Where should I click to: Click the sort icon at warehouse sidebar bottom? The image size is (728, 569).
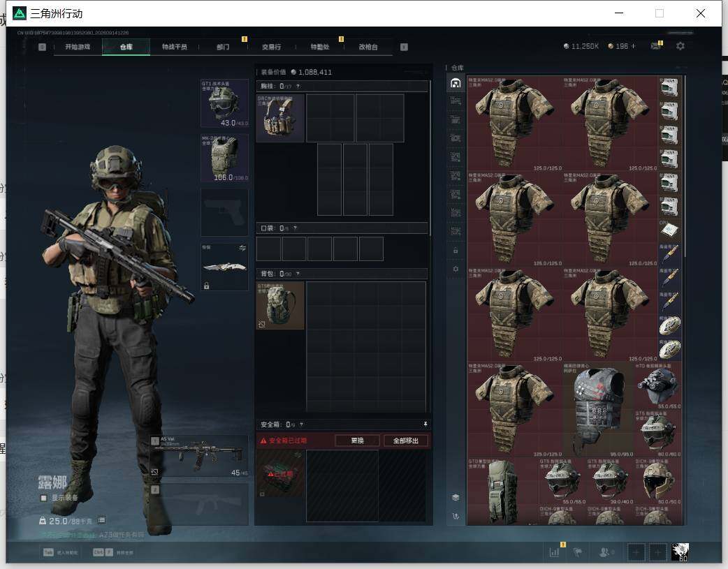pyautogui.click(x=456, y=516)
